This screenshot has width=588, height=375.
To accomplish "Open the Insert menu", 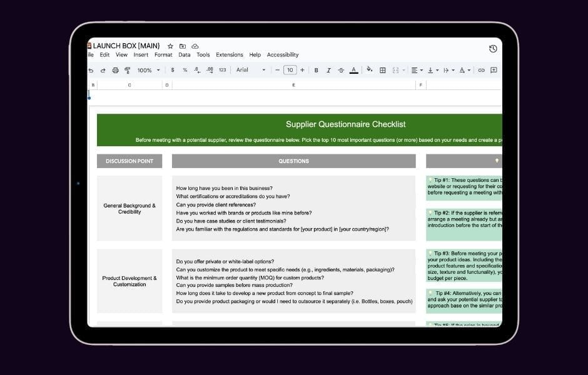I will 141,55.
